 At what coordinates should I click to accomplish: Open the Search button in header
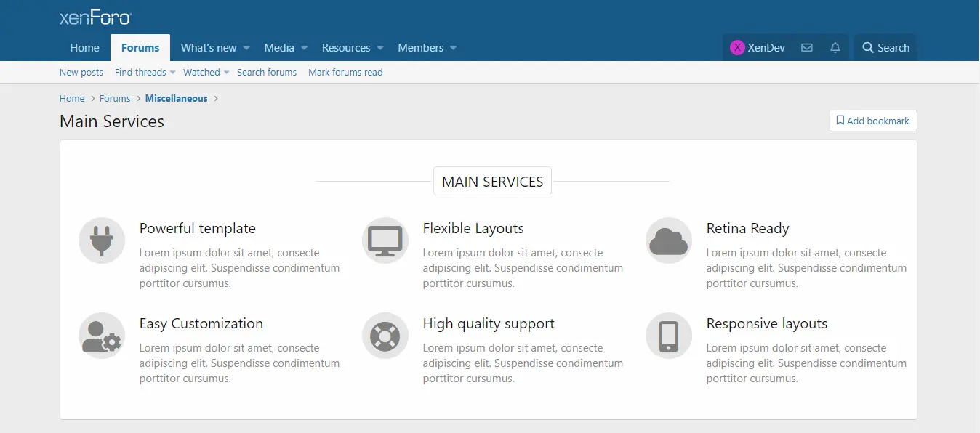click(885, 48)
